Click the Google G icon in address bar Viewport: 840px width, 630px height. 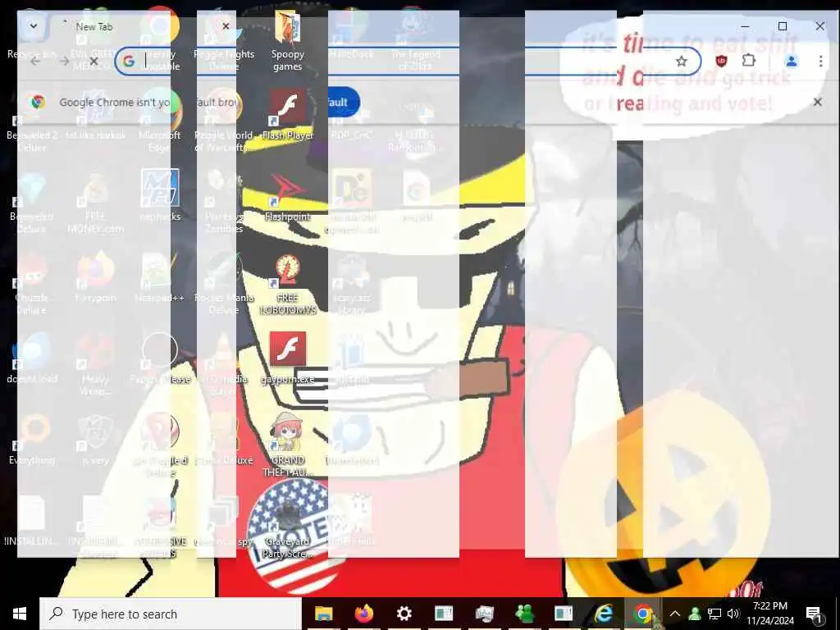(129, 62)
